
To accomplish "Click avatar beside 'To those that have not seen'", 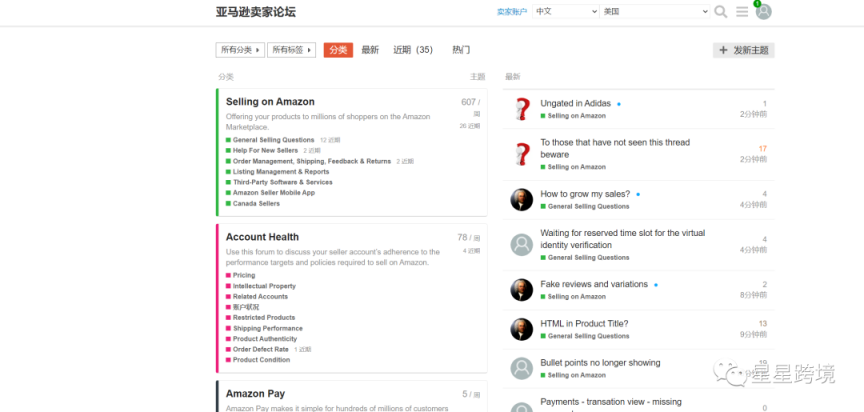I will (522, 154).
